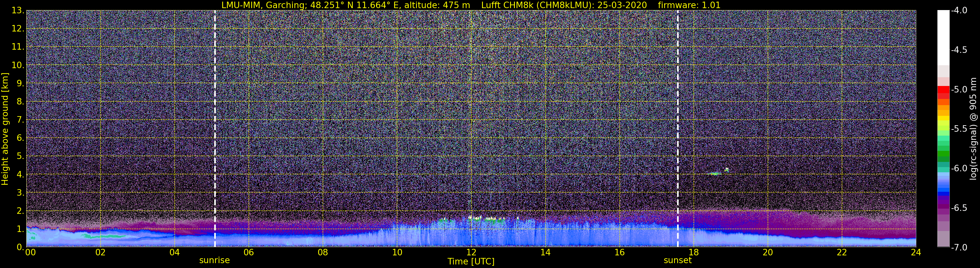Click the time tick label 20
This screenshot has width=980, height=268.
click(x=768, y=252)
